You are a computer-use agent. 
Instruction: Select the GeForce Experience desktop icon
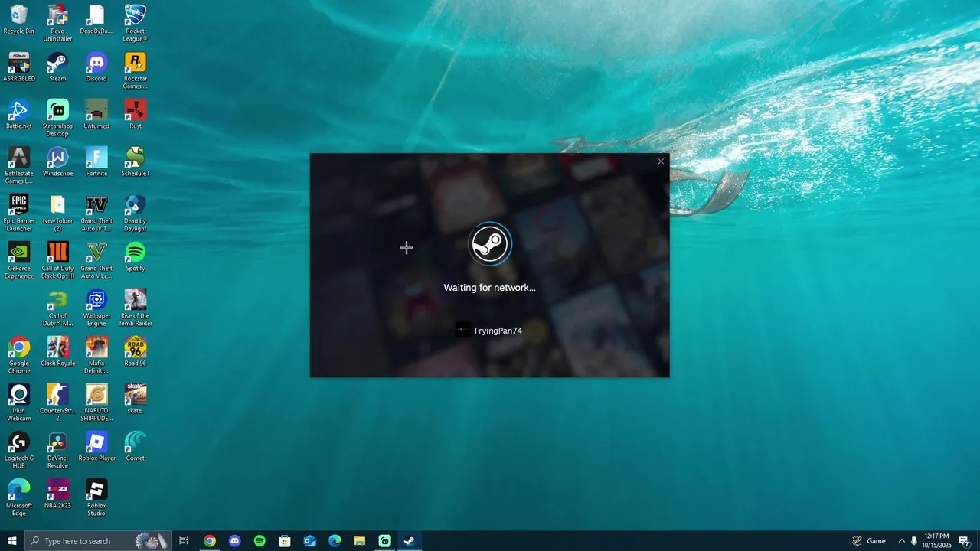click(x=19, y=261)
